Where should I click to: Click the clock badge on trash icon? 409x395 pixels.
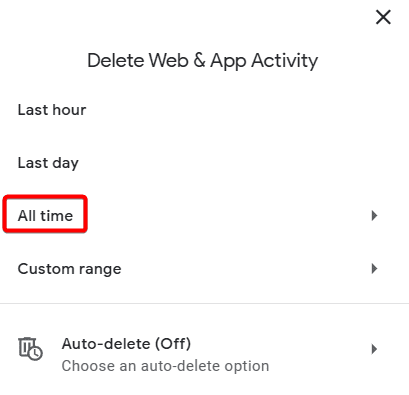coord(35,353)
